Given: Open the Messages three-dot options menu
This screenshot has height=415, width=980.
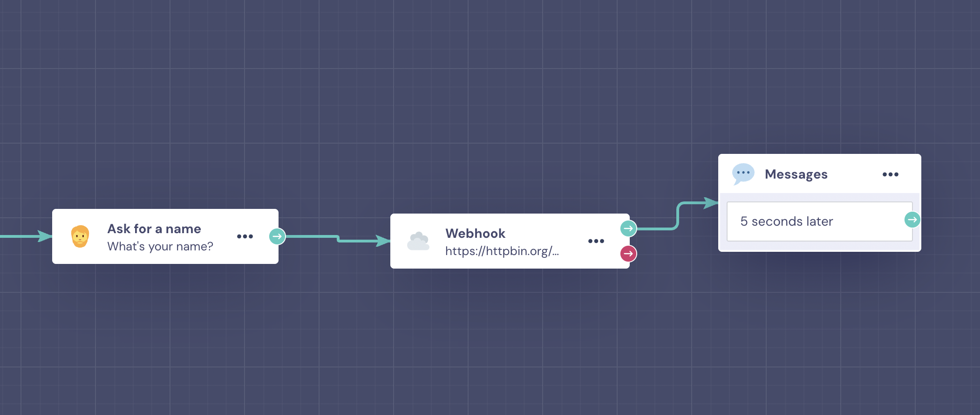Looking at the screenshot, I should click(891, 174).
